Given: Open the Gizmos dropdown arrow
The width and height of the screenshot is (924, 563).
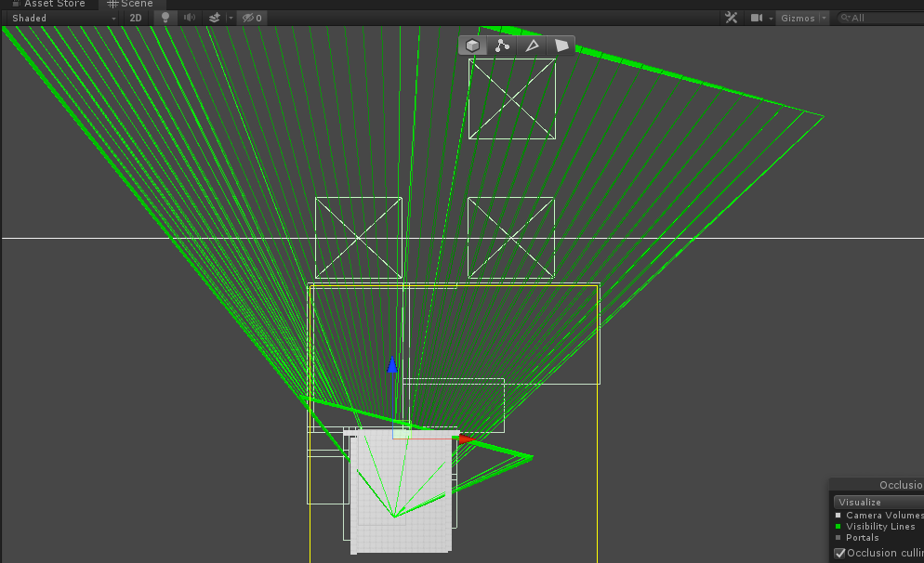Looking at the screenshot, I should pyautogui.click(x=824, y=18).
